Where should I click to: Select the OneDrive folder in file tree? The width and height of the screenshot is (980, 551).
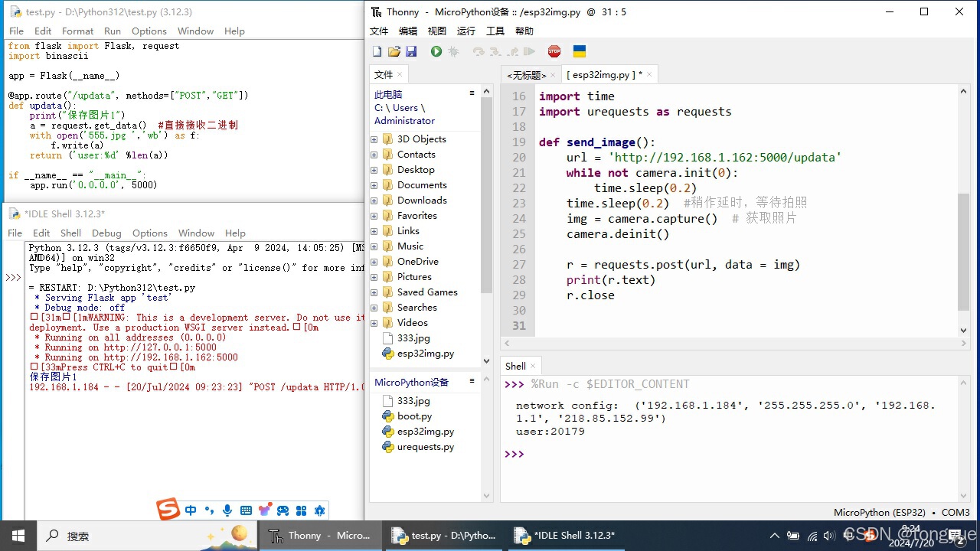tap(417, 262)
